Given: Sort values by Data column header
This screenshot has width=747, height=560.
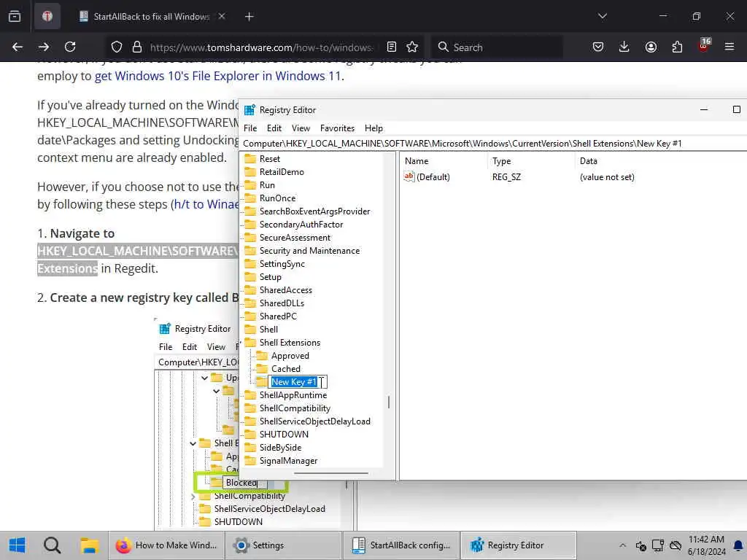Looking at the screenshot, I should tap(661, 161).
